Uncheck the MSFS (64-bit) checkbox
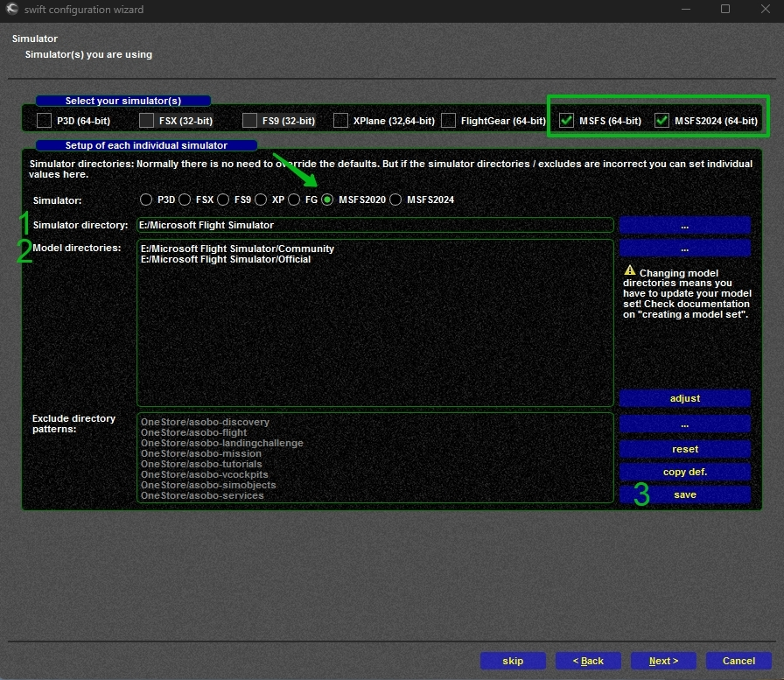 coord(566,121)
